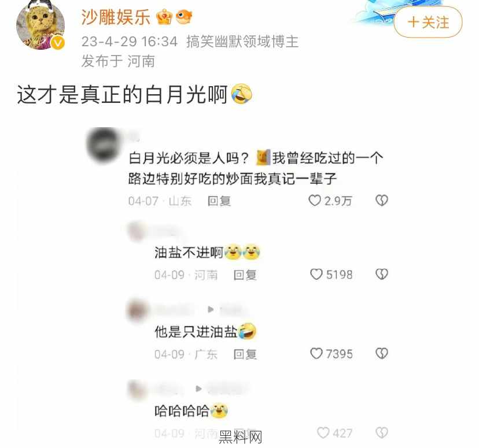479x448 pixels.
Task: Tap the cat sticker in top comment
Action: (x=263, y=157)
